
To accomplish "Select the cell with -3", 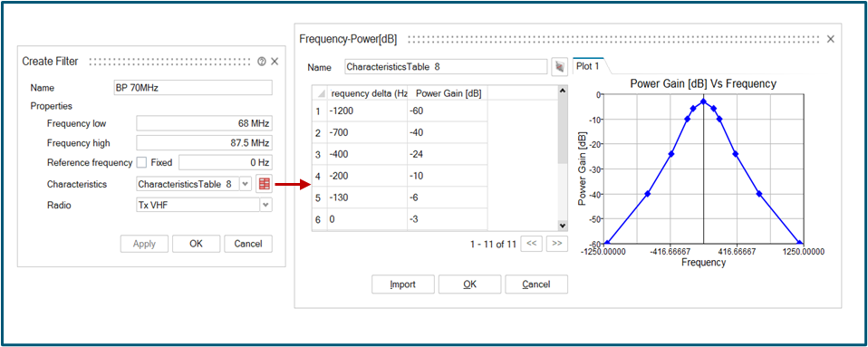I will (x=448, y=219).
